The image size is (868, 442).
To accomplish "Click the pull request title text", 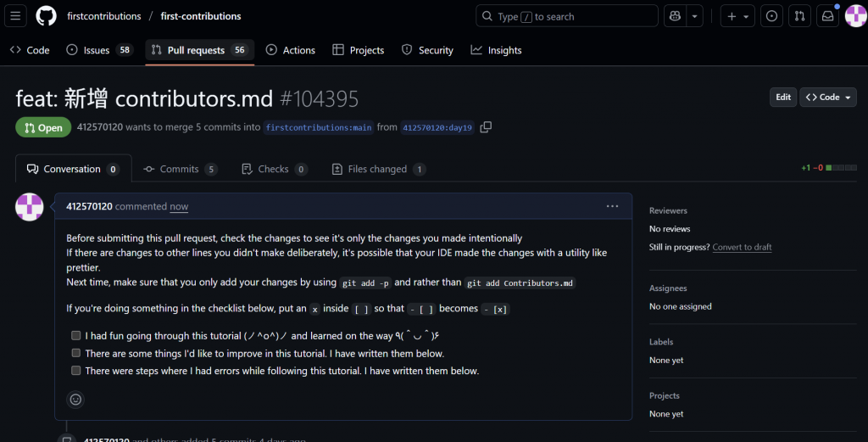I will tap(144, 98).
